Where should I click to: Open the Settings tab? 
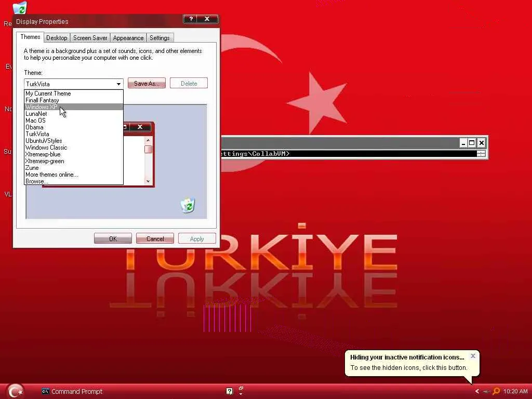point(159,37)
